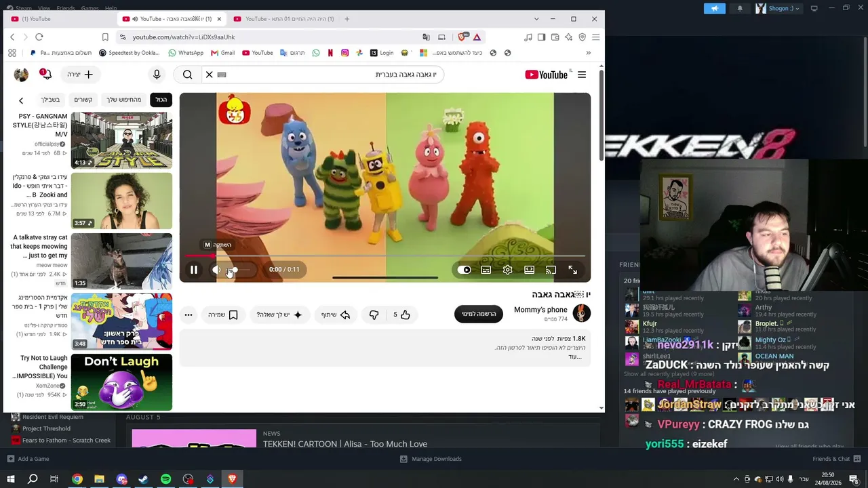Screen dimensions: 868x488
Task: Subscribe to Mommy's phone channel
Action: click(x=479, y=314)
